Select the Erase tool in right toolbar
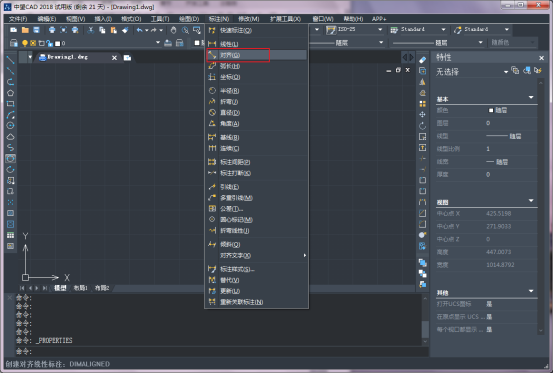The height and width of the screenshot is (374, 554). [x=423, y=60]
